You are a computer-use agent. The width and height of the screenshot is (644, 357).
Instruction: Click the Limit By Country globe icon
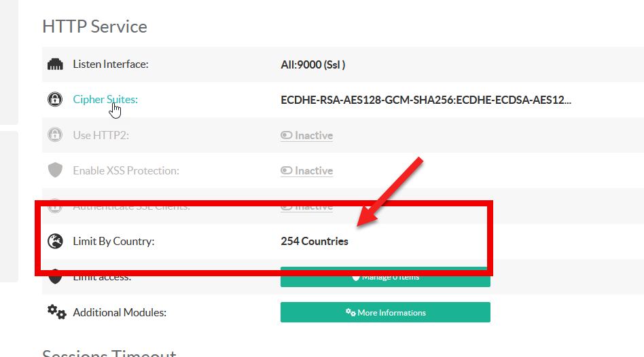pyautogui.click(x=55, y=241)
